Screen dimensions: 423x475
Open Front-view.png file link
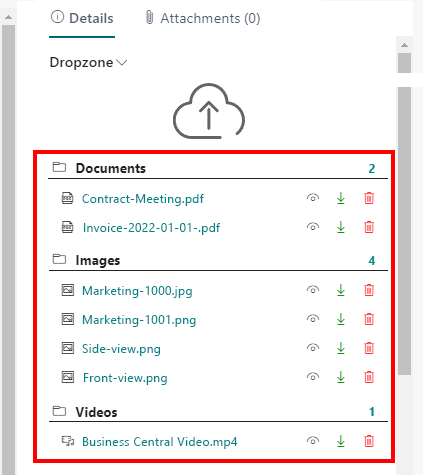tap(125, 378)
